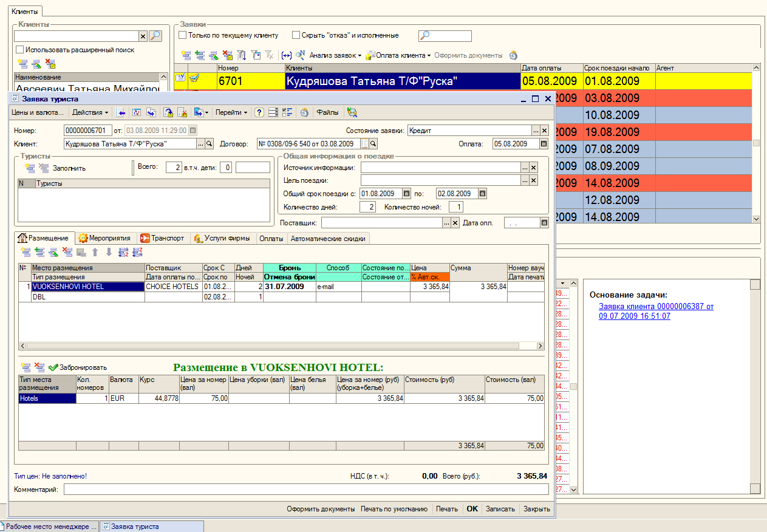The height and width of the screenshot is (532, 767).
Task: Clear the Состояние заявки field with X
Action: point(544,131)
